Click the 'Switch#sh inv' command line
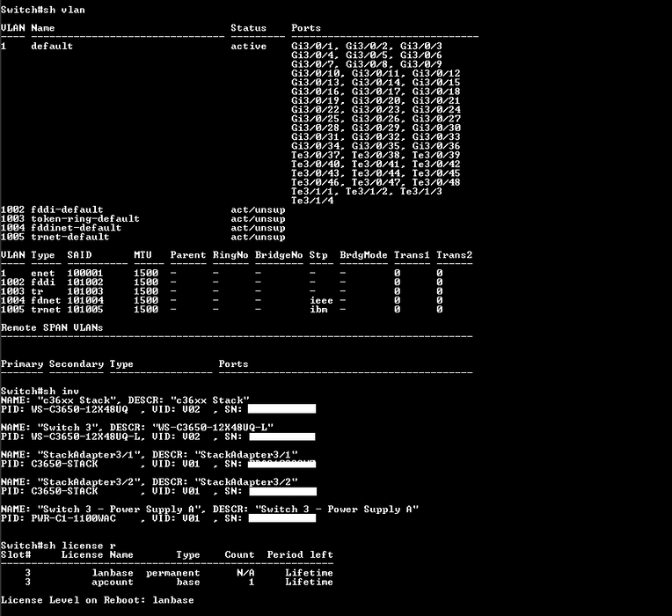The width and height of the screenshot is (672, 616). [x=40, y=391]
